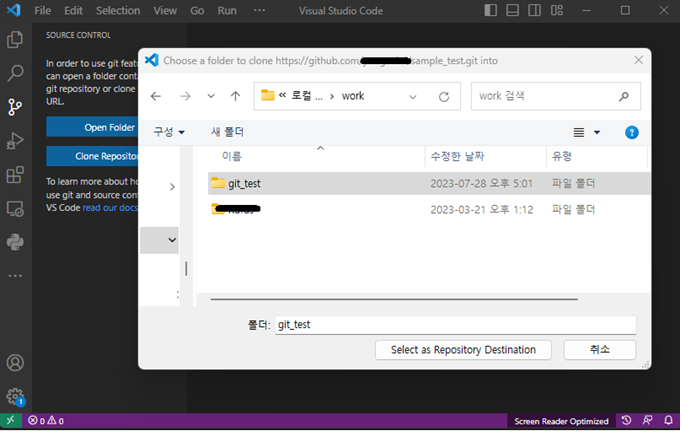Open the File menu
Viewport: 681px width, 432px height.
[43, 10]
